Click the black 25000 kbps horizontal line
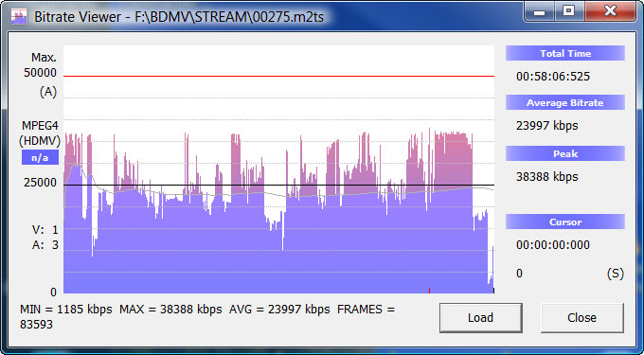The height and width of the screenshot is (355, 644). tap(278, 186)
